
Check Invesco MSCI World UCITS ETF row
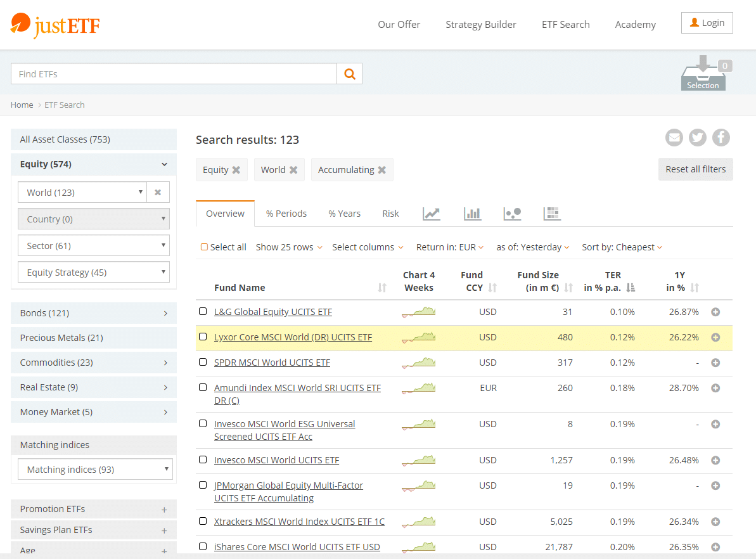tap(203, 459)
